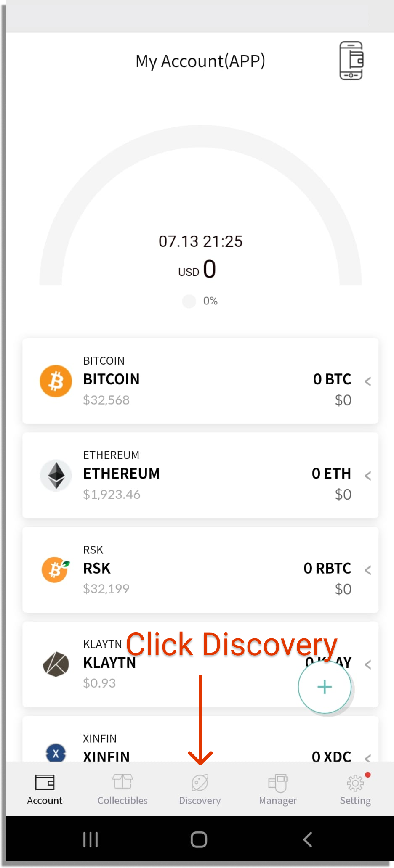Open the Android recent apps button
The image size is (394, 868).
91,839
